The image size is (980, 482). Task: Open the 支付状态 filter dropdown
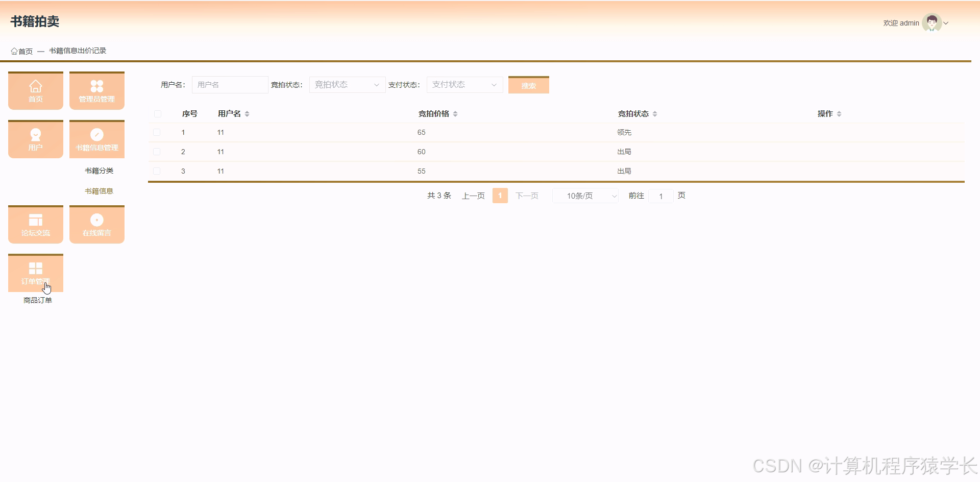pos(464,85)
